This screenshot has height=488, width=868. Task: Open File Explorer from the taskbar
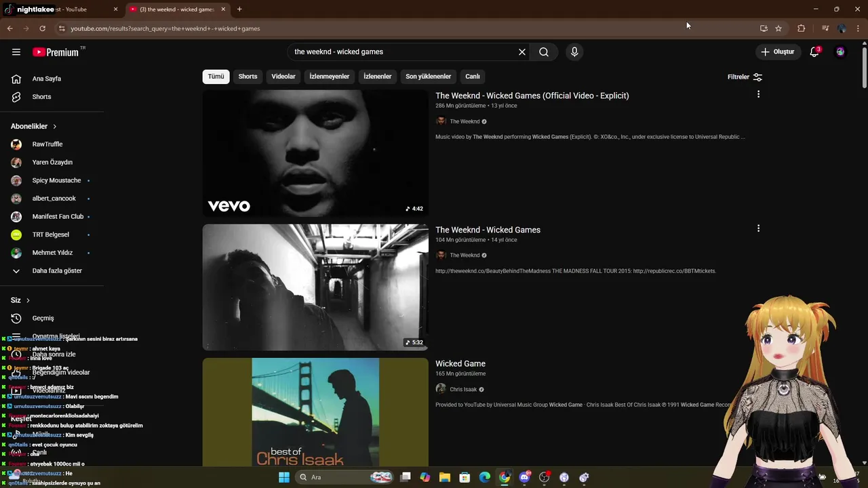point(445,477)
